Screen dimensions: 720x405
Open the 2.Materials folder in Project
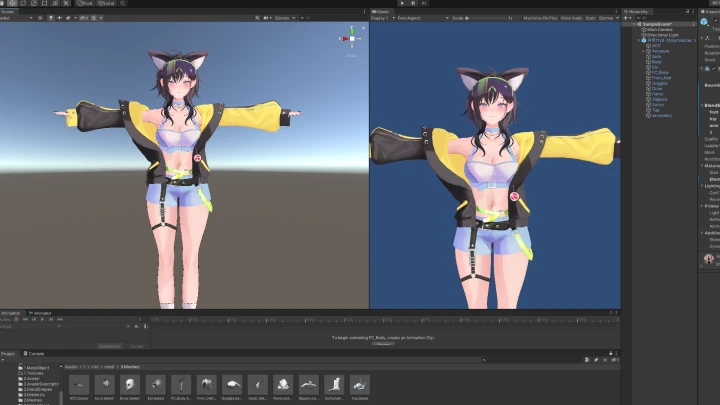[32, 394]
